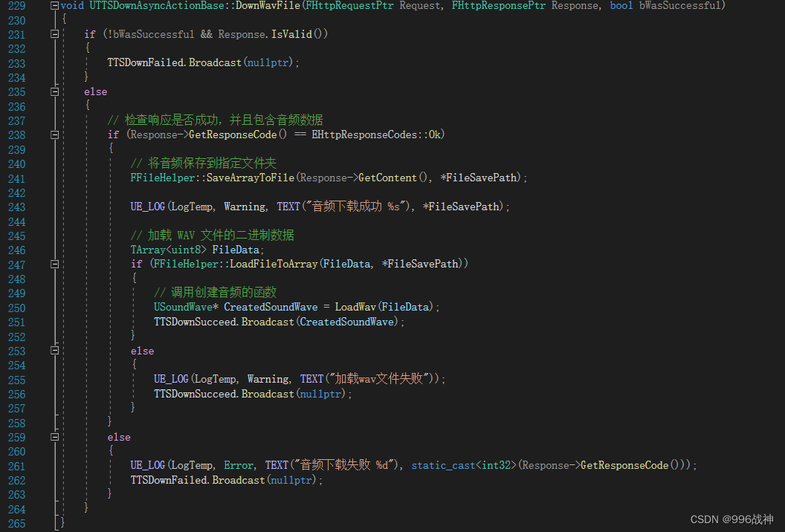Click line number 229 to place cursor
Image resolution: width=785 pixels, height=532 pixels.
tap(16, 4)
